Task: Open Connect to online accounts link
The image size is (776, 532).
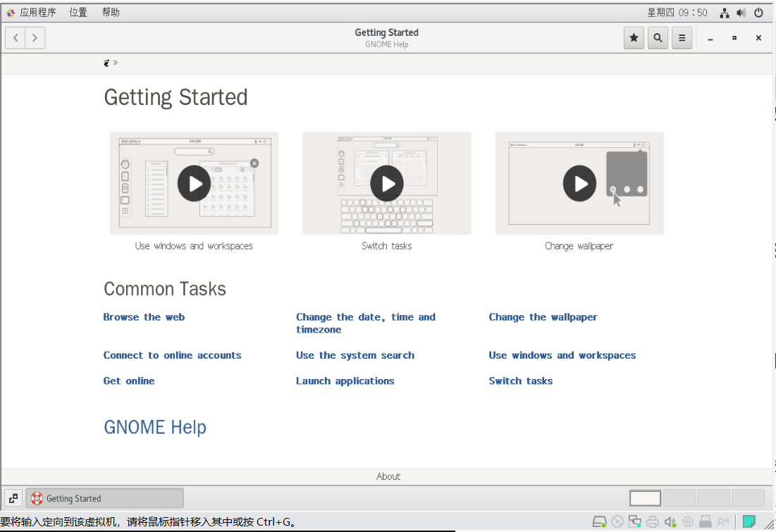Action: pyautogui.click(x=172, y=355)
